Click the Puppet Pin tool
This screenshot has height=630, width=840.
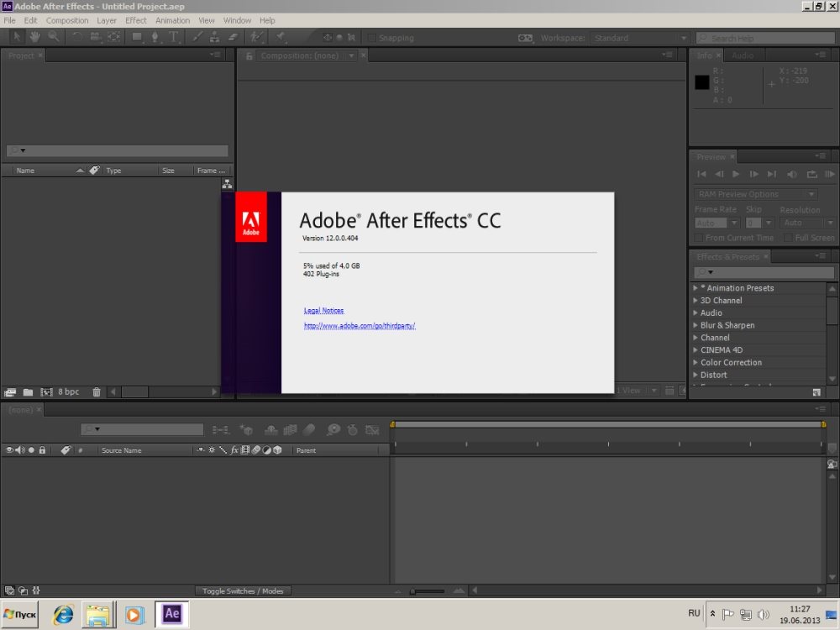(x=281, y=37)
